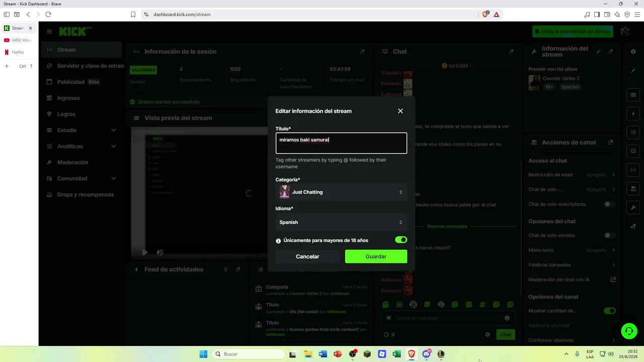644x362 pixels.
Task: Open Drops y recompensas in the sidebar
Action: tap(82, 195)
